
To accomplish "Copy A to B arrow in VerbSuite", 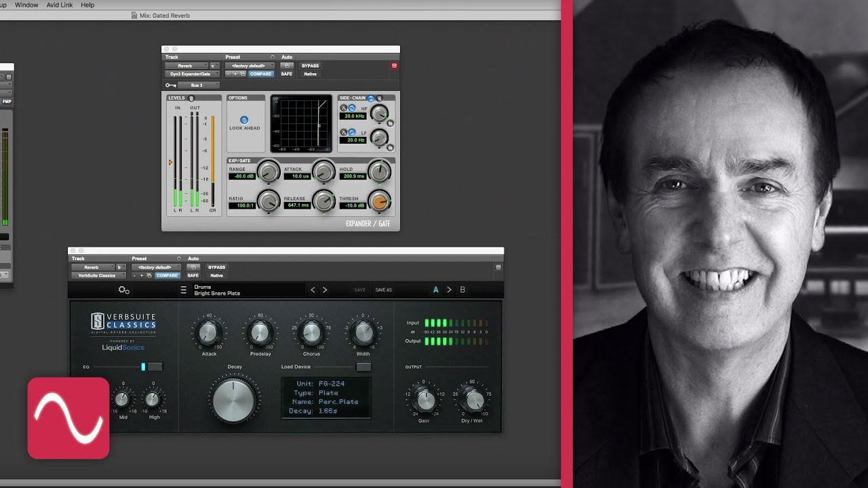I will (449, 289).
